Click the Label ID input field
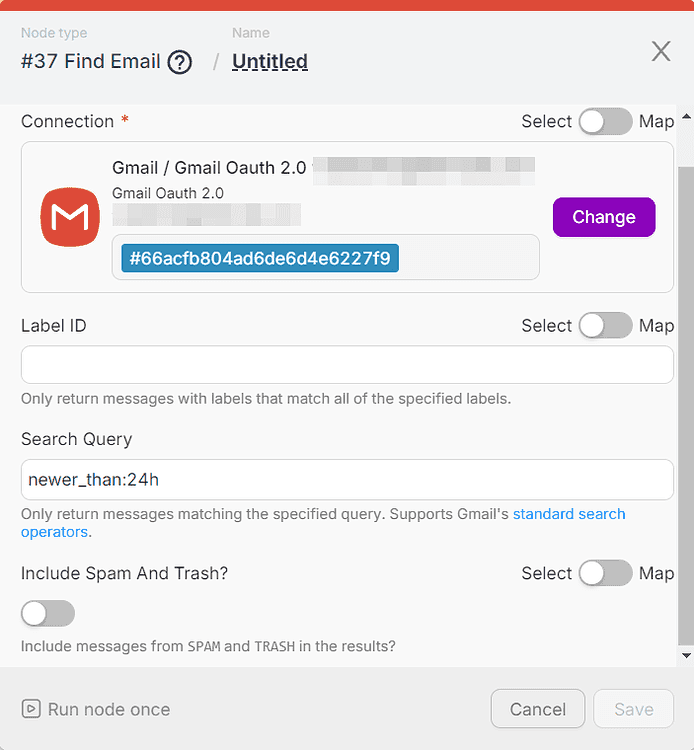Viewport: 694px width, 750px height. pos(347,365)
